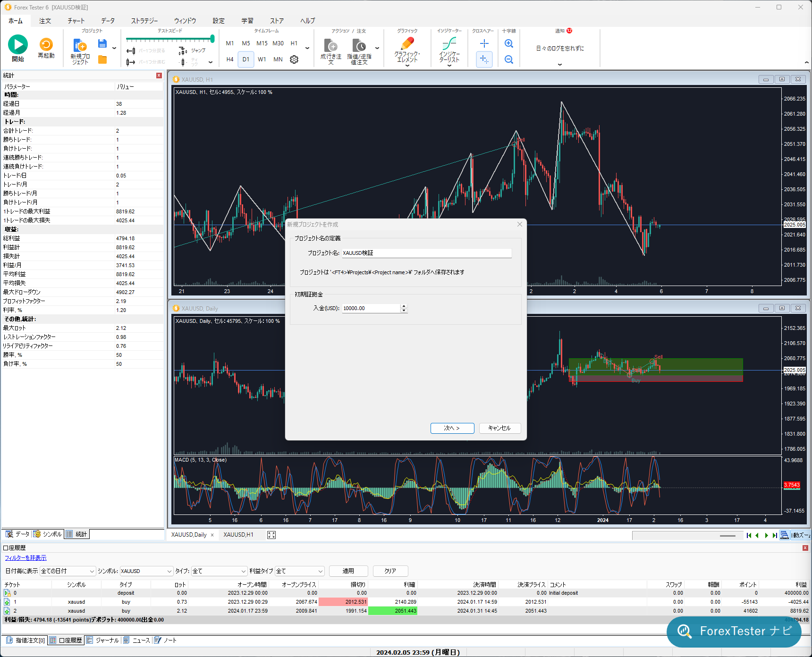The height and width of the screenshot is (657, 812).
Task: Jump to chart beginning with first arrow
Action: click(749, 535)
